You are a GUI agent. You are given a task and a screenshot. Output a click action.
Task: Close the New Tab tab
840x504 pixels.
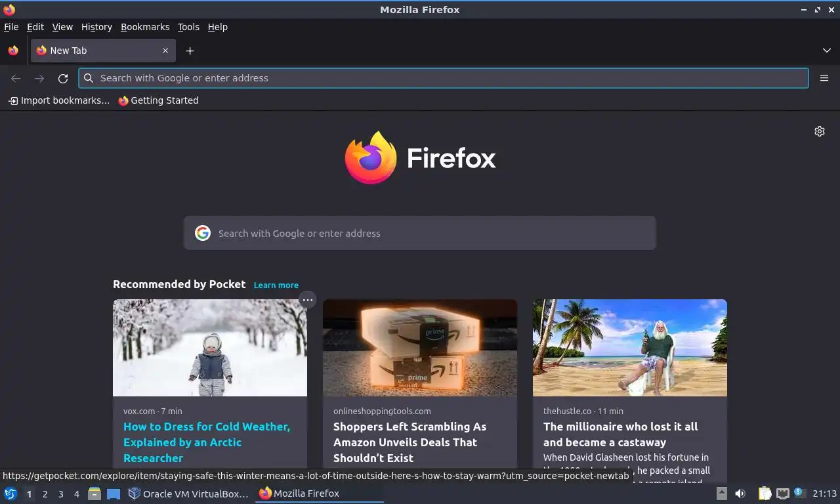coord(165,51)
